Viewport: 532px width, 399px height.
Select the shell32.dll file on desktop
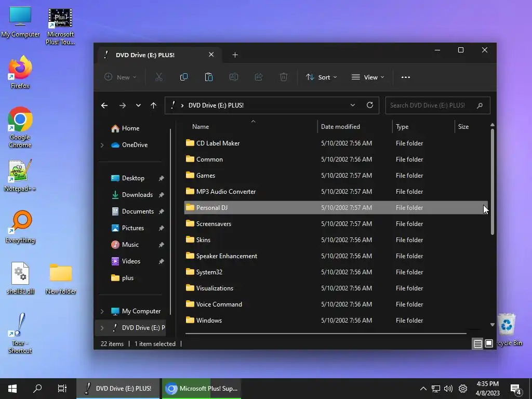click(20, 278)
